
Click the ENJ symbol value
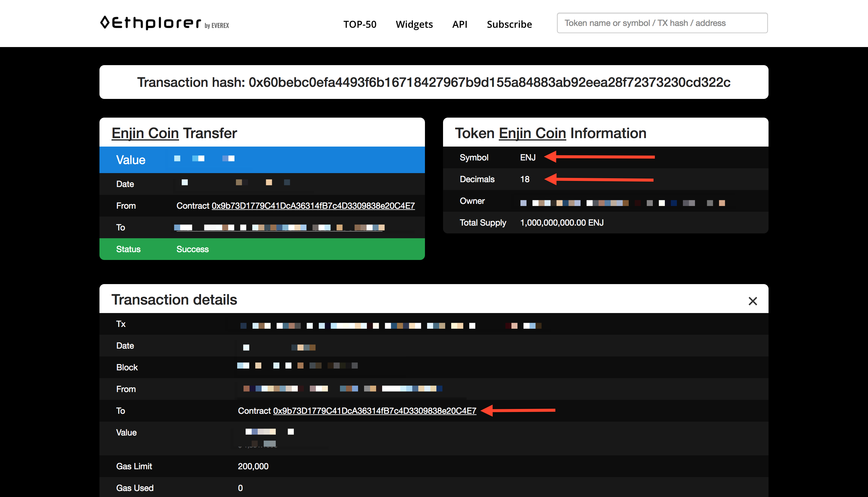(x=528, y=157)
